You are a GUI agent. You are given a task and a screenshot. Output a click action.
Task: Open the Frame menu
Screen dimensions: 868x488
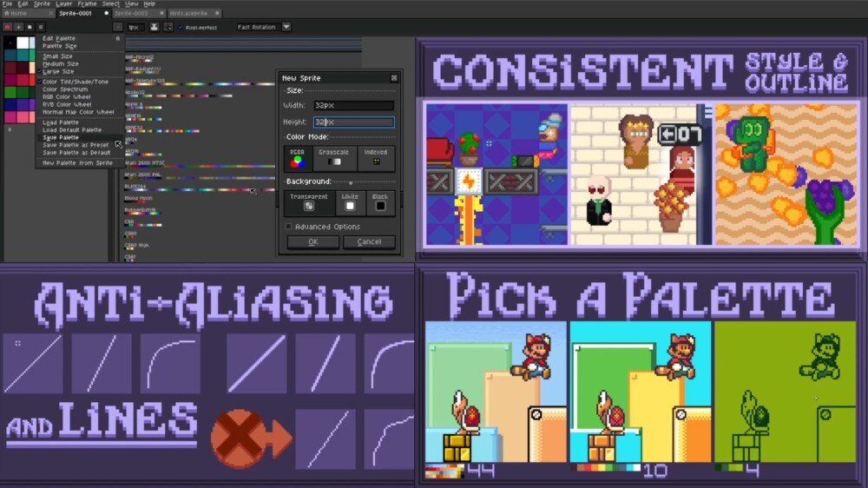[x=87, y=3]
